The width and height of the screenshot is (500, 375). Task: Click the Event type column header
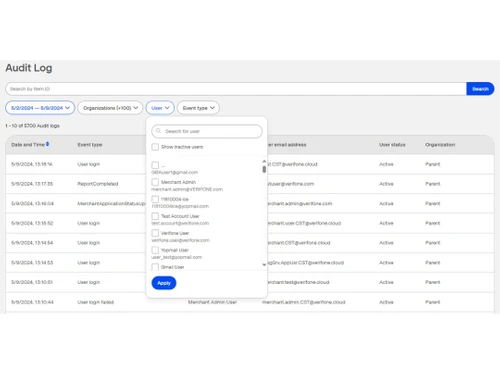pos(90,145)
